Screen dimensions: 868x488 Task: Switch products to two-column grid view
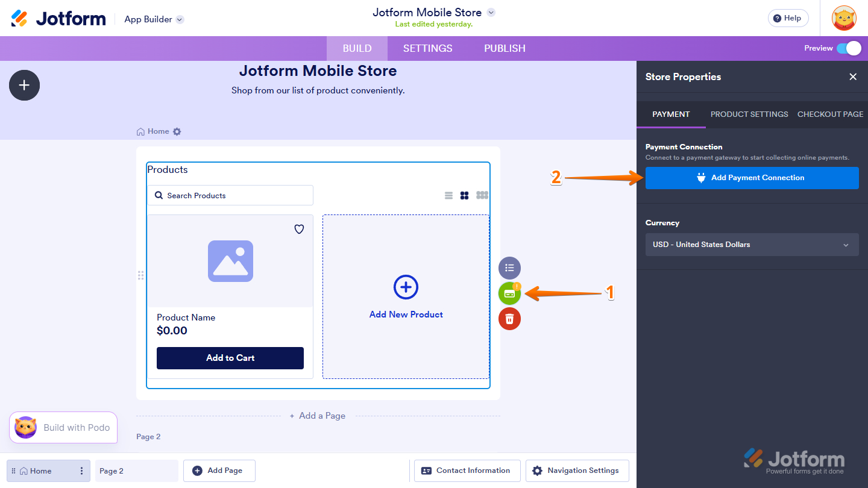tap(464, 195)
